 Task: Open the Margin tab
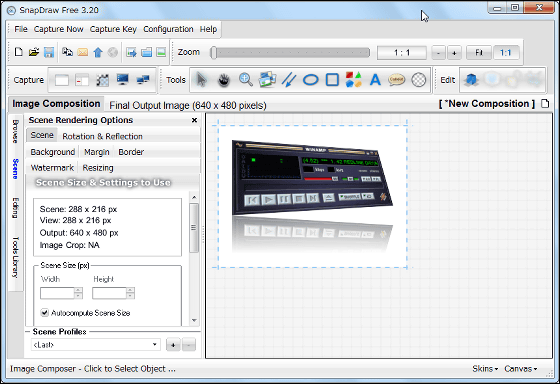coord(97,152)
